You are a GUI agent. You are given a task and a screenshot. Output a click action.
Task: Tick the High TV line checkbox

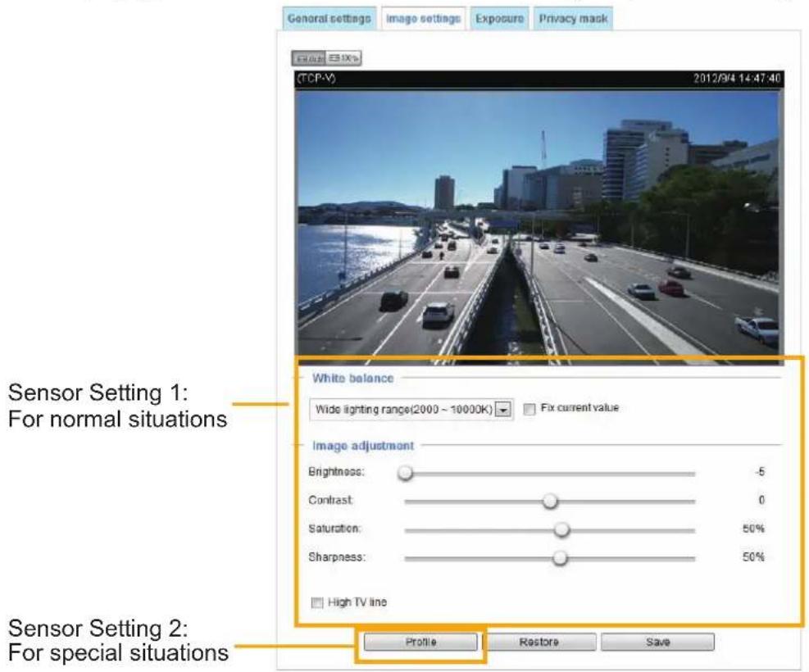pyautogui.click(x=316, y=602)
